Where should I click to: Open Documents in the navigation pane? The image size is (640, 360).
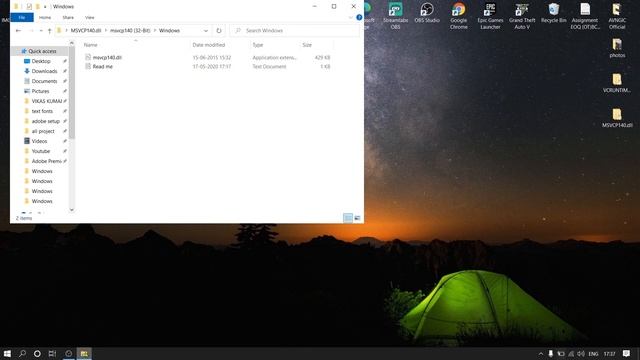44,81
